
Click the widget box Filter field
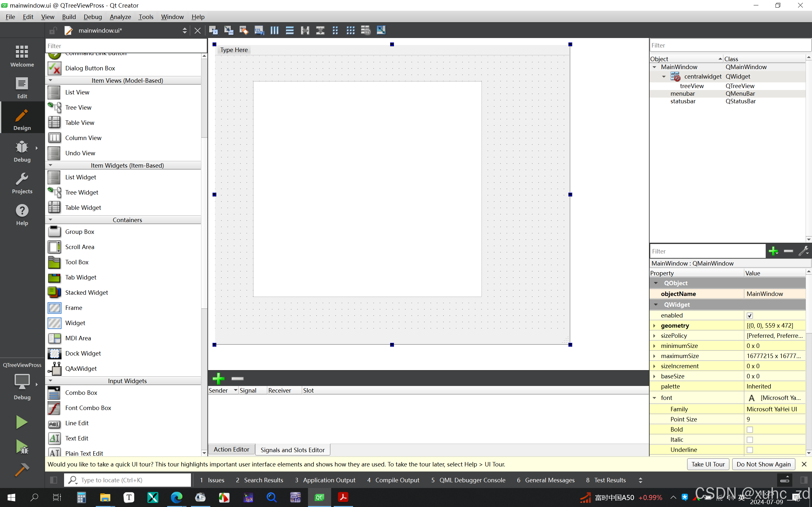(126, 46)
